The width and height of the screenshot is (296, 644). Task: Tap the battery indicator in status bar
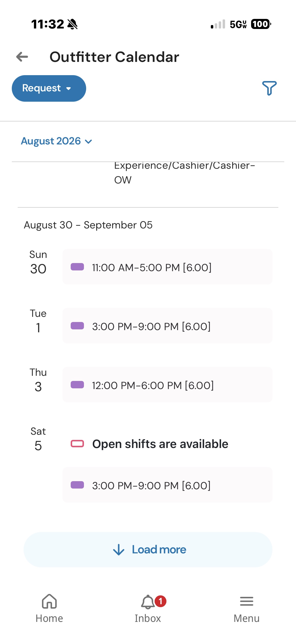point(261,24)
